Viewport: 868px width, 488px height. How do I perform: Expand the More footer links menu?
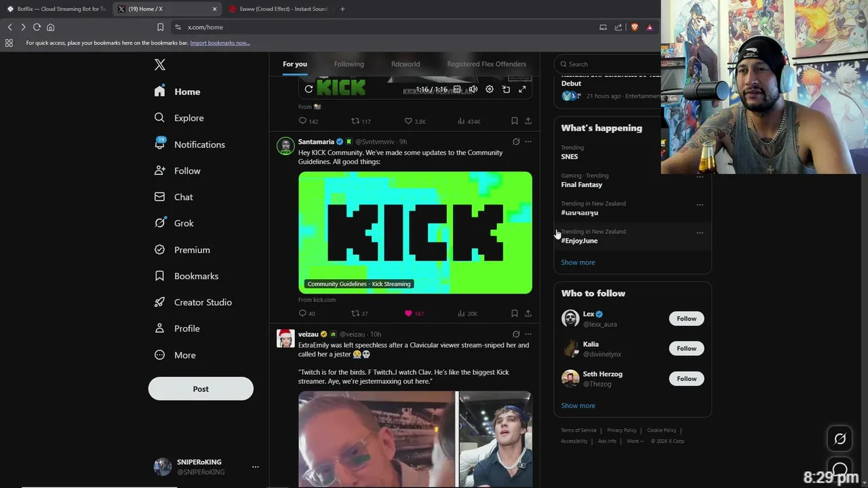tap(635, 441)
